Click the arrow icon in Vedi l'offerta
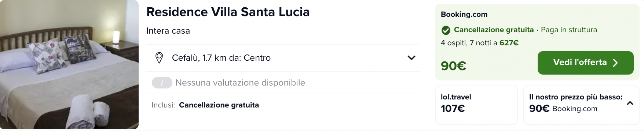 click(615, 63)
